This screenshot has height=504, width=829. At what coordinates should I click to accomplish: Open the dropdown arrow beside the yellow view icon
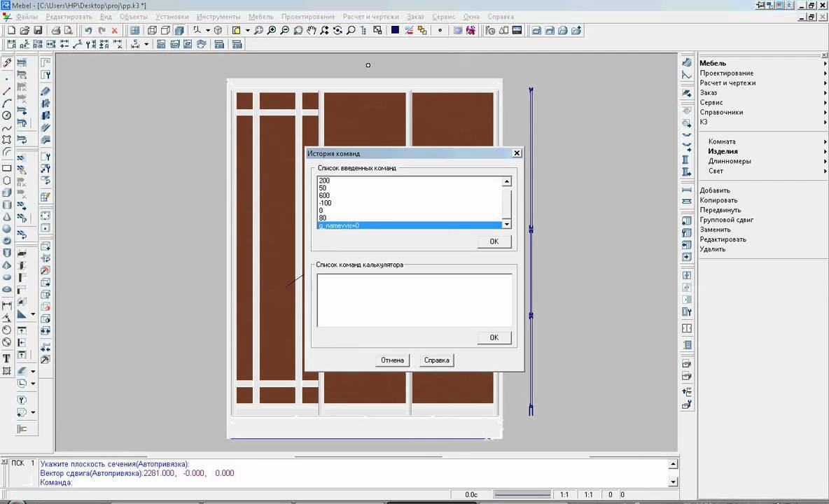247,31
